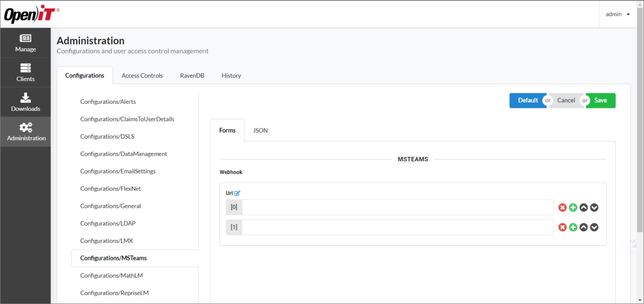
Task: Reset settings with the Default button
Action: click(x=528, y=100)
